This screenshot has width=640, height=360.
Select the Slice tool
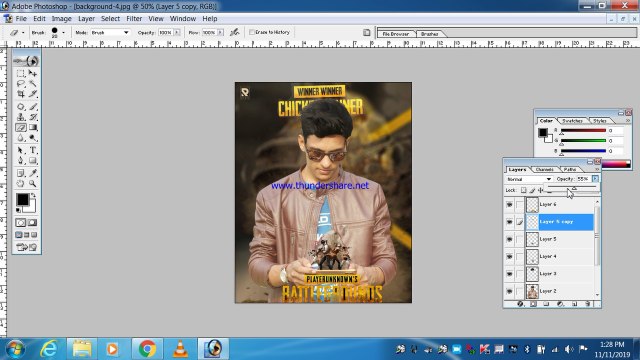coord(33,94)
